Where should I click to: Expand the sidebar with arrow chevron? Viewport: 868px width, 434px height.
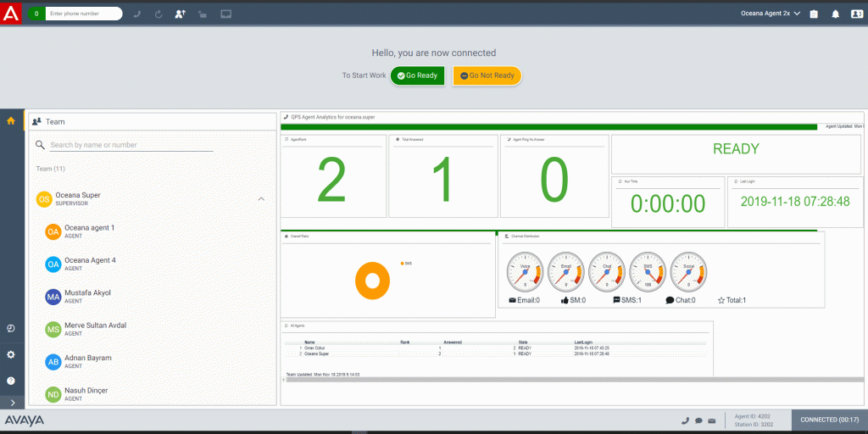point(12,403)
